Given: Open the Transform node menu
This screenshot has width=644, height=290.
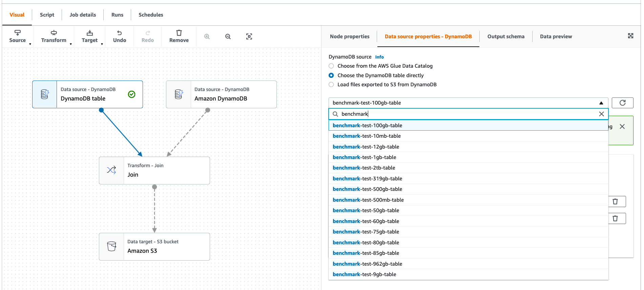Looking at the screenshot, I should click(x=54, y=36).
